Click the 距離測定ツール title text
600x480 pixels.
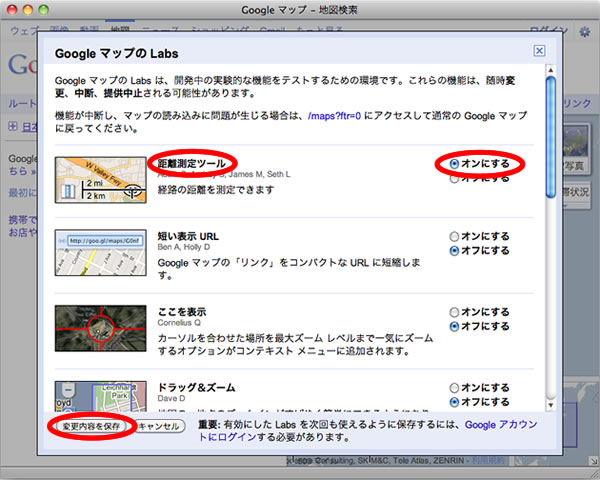pos(192,164)
